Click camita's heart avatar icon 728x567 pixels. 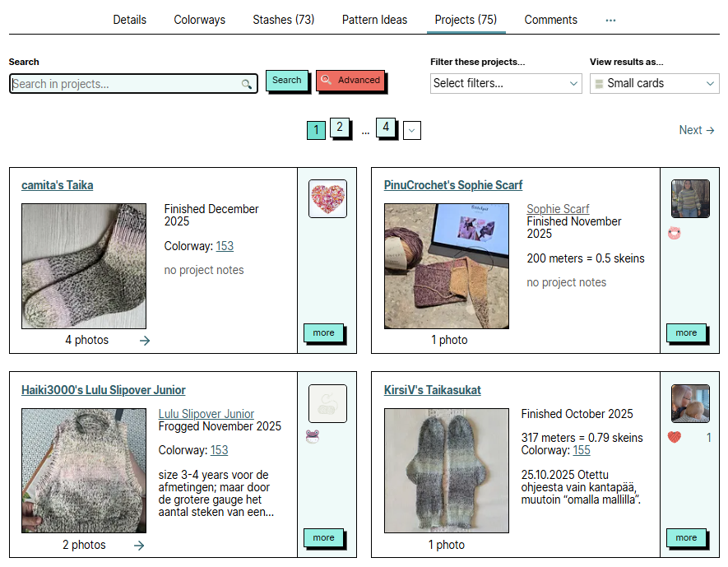pos(327,199)
